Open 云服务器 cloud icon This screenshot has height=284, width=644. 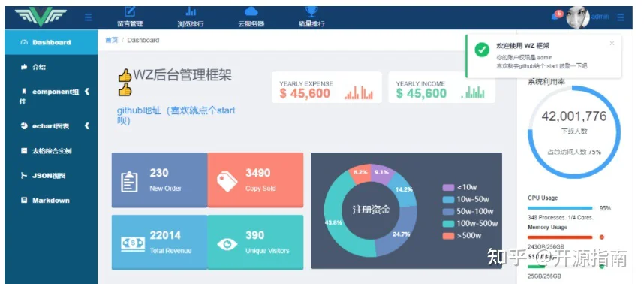[251, 11]
